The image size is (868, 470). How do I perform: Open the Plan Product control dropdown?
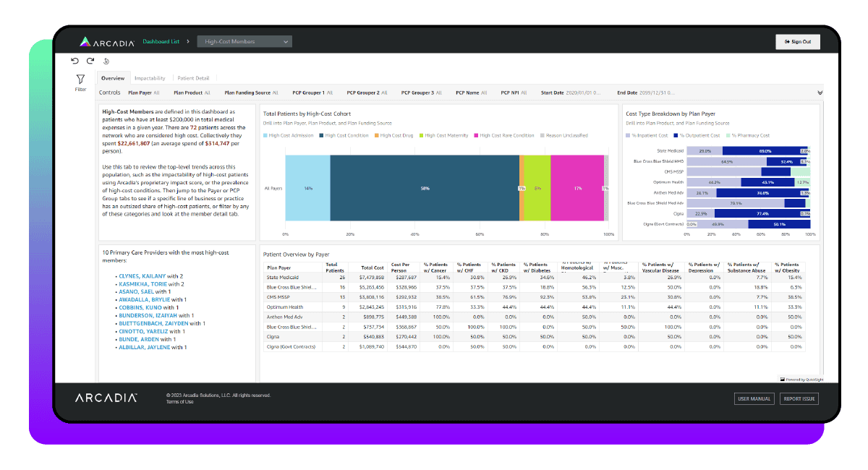coord(192,93)
